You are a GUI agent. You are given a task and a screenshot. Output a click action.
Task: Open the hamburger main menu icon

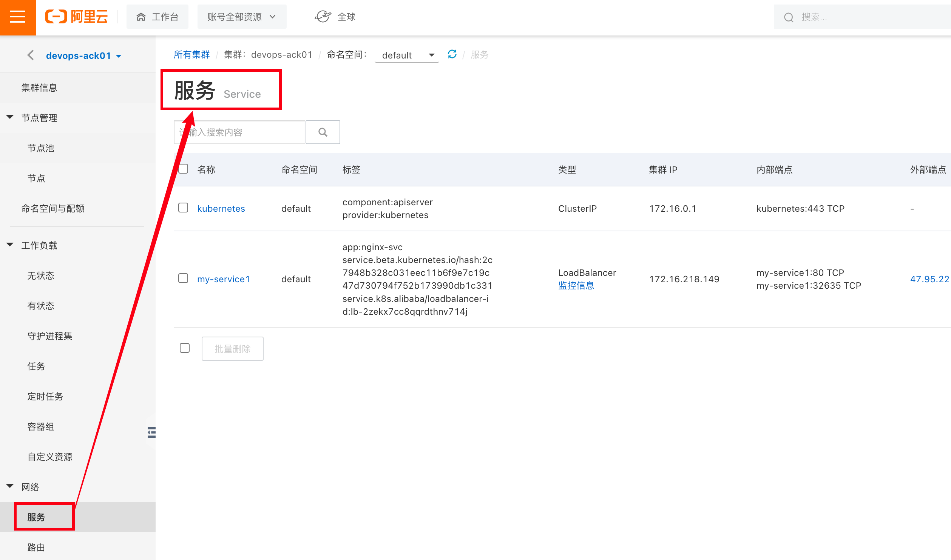pos(17,17)
